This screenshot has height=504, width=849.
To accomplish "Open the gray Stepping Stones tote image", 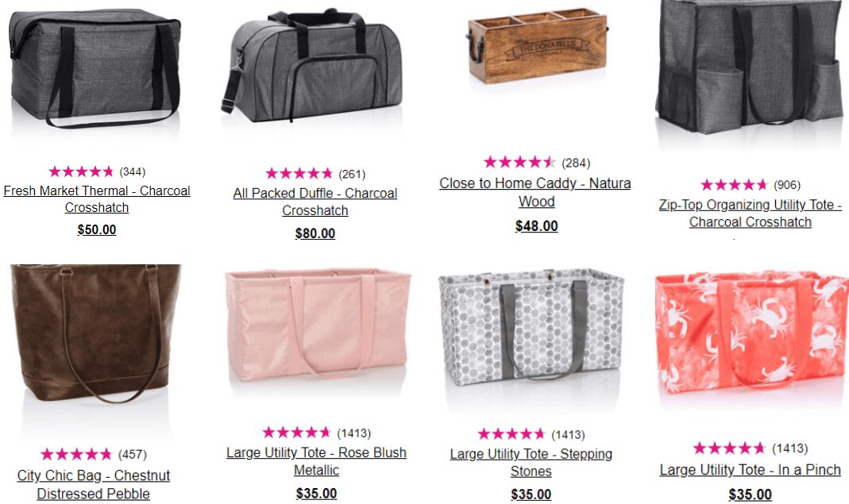I will (531, 326).
